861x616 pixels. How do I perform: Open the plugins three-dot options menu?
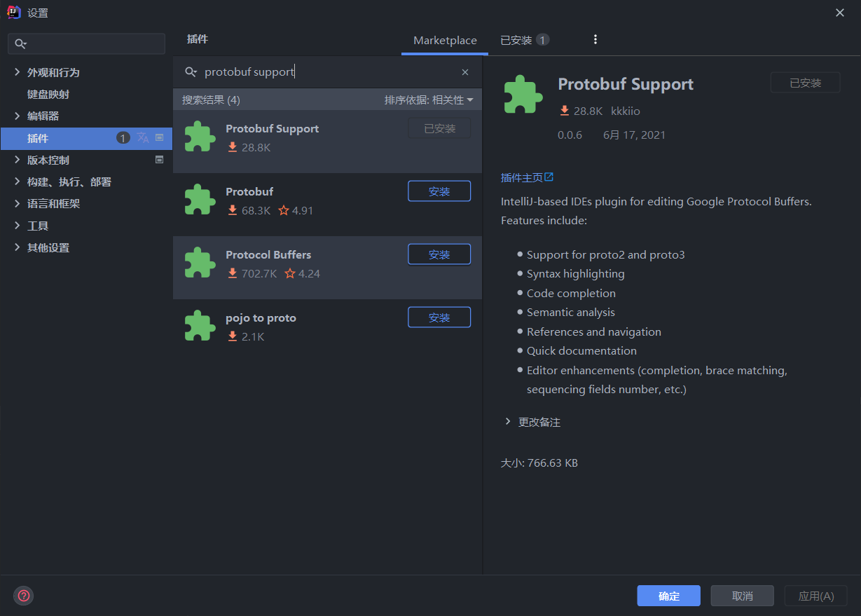pos(595,40)
